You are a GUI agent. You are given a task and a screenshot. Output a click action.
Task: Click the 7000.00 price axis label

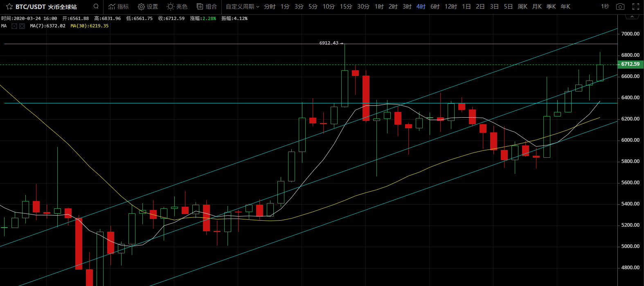(630, 34)
